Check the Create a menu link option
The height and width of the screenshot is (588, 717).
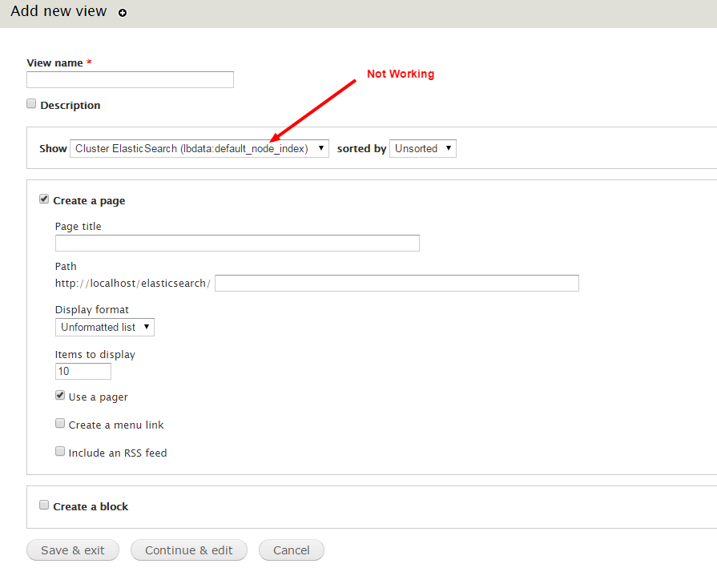click(x=60, y=424)
